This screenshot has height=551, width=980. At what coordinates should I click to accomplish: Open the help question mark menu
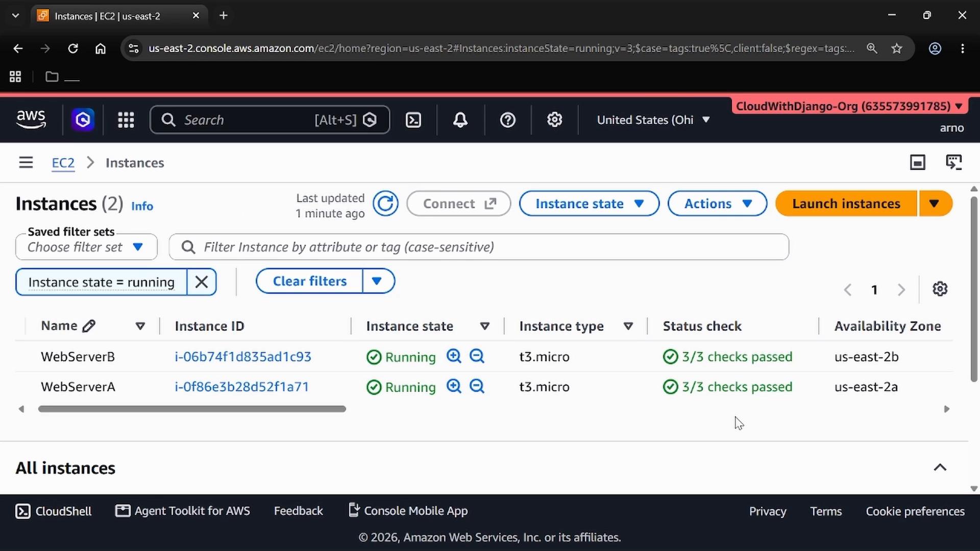point(507,120)
